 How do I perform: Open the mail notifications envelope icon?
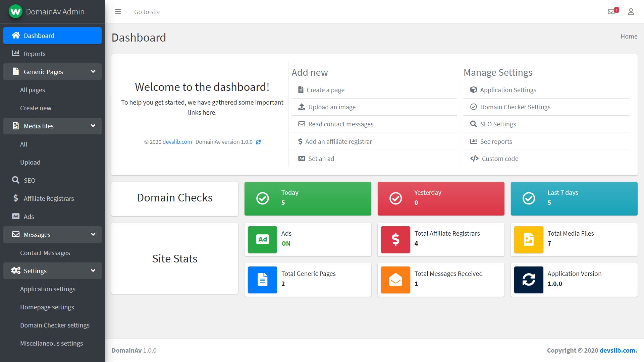611,12
